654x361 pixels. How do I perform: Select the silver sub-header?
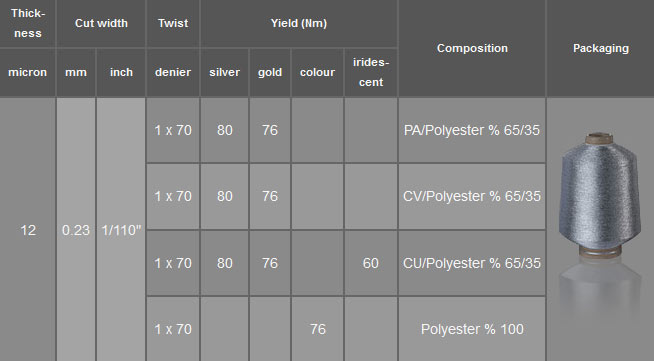point(224,73)
